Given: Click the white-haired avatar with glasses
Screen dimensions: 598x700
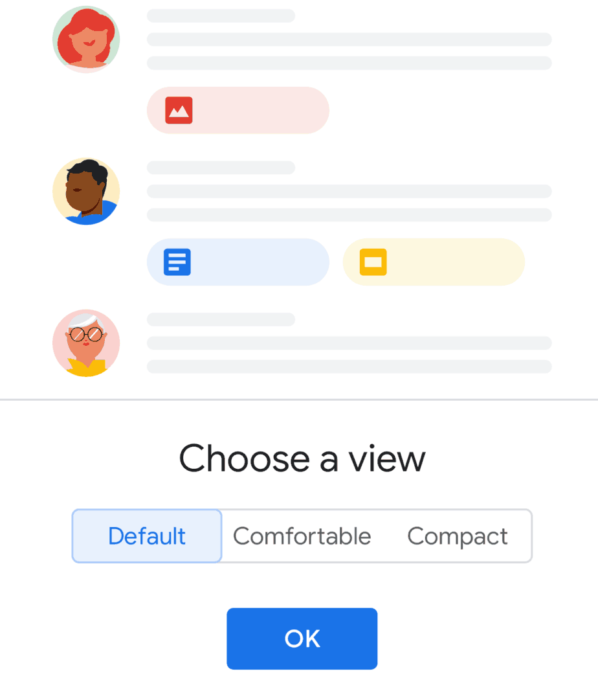Looking at the screenshot, I should click(86, 343).
